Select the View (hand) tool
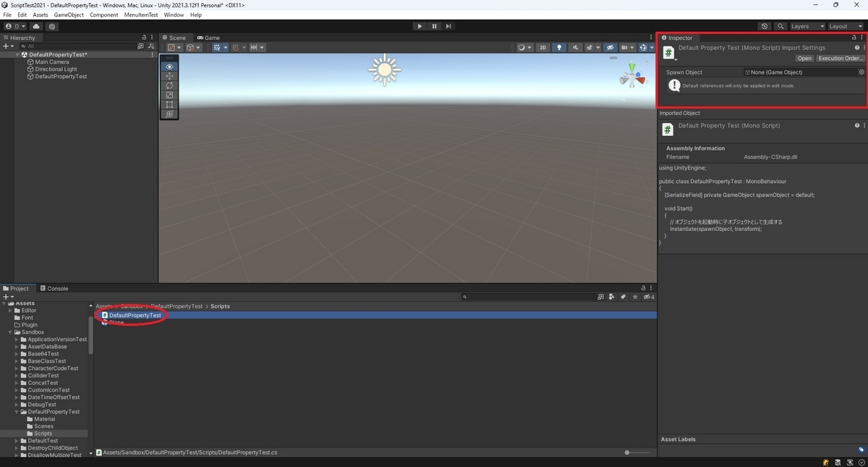The height and width of the screenshot is (467, 868). click(169, 67)
